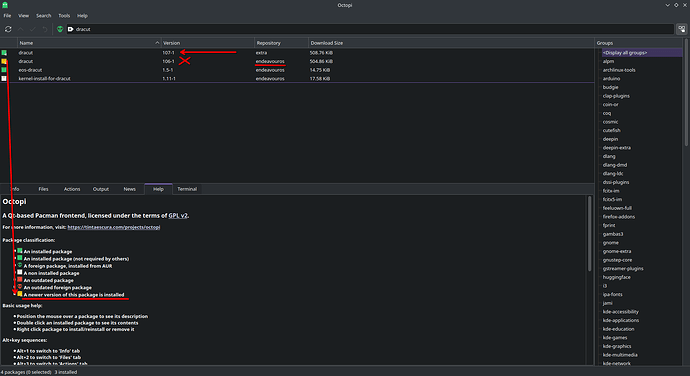Screen dimensions: 690x376
Task: Switch to the Terminal tab
Action: point(187,189)
